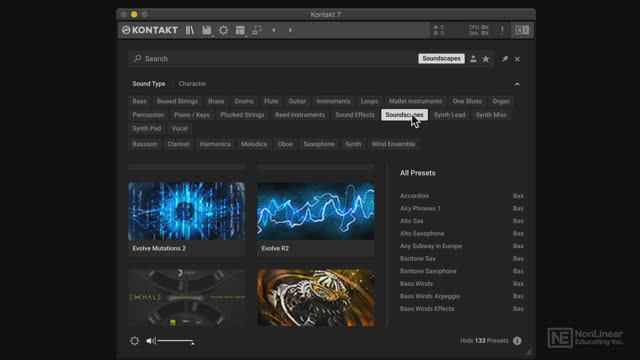640x360 pixels.
Task: Remove the Soundscapes search tag
Action: tap(441, 58)
